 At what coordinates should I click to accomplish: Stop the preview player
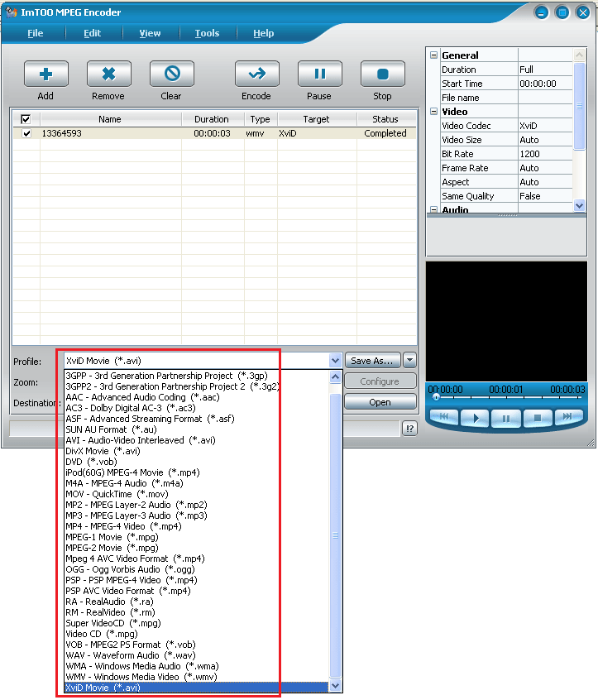538,419
